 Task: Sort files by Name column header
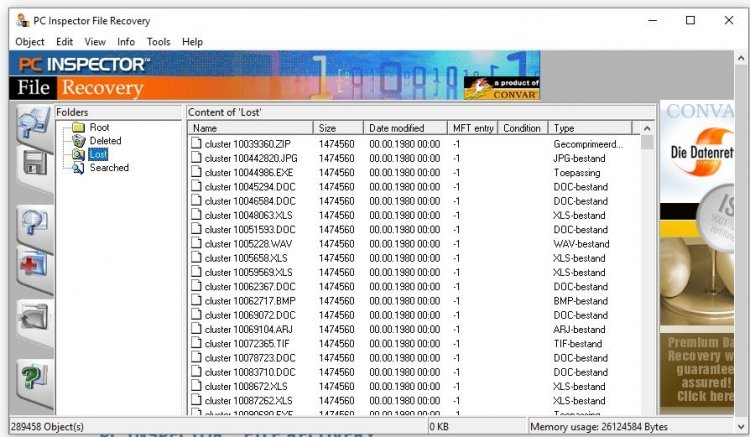(x=250, y=128)
